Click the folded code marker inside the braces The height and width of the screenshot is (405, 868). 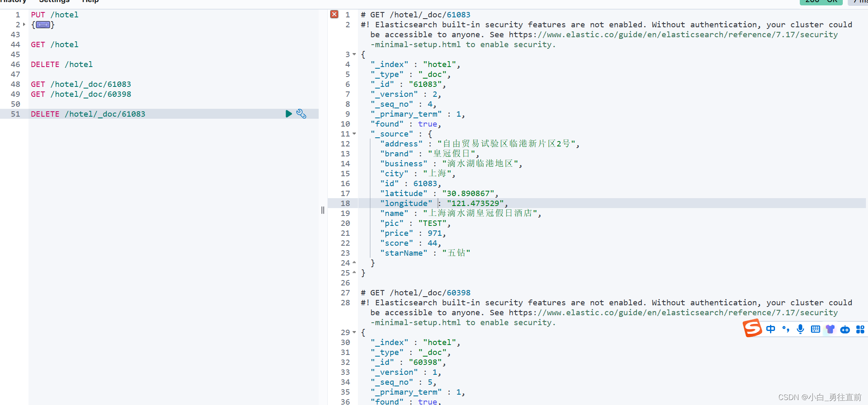click(x=43, y=25)
